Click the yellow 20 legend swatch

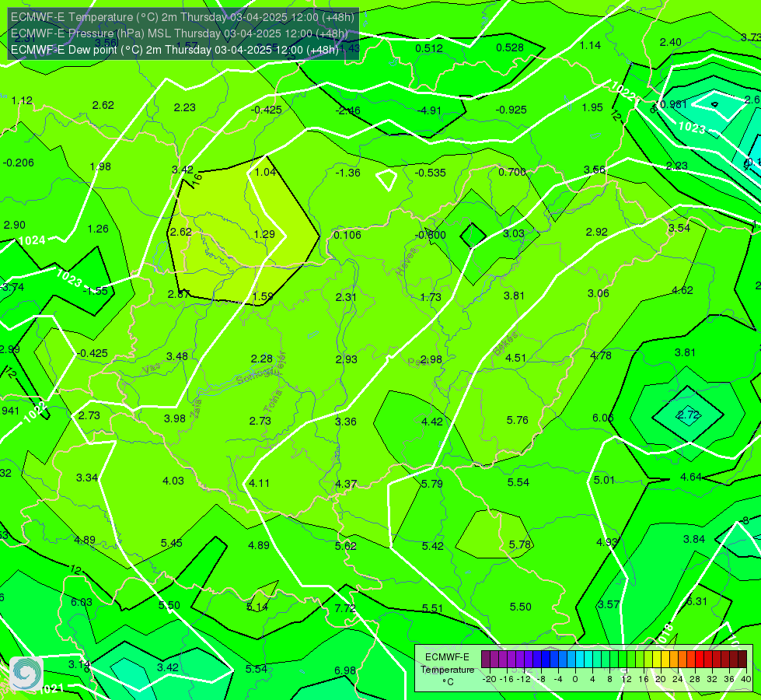coord(657,660)
